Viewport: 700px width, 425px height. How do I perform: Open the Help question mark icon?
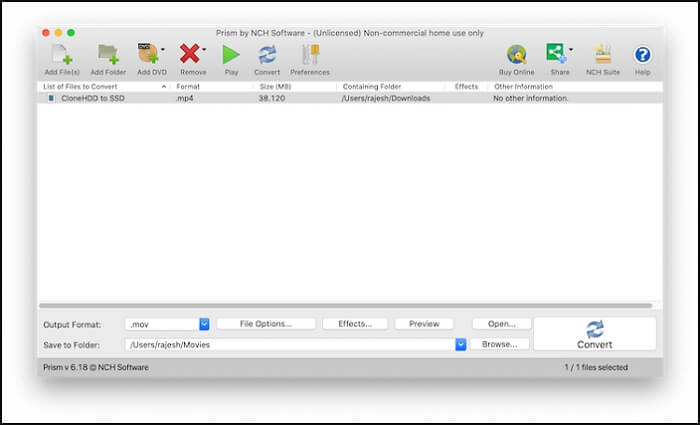tap(642, 55)
